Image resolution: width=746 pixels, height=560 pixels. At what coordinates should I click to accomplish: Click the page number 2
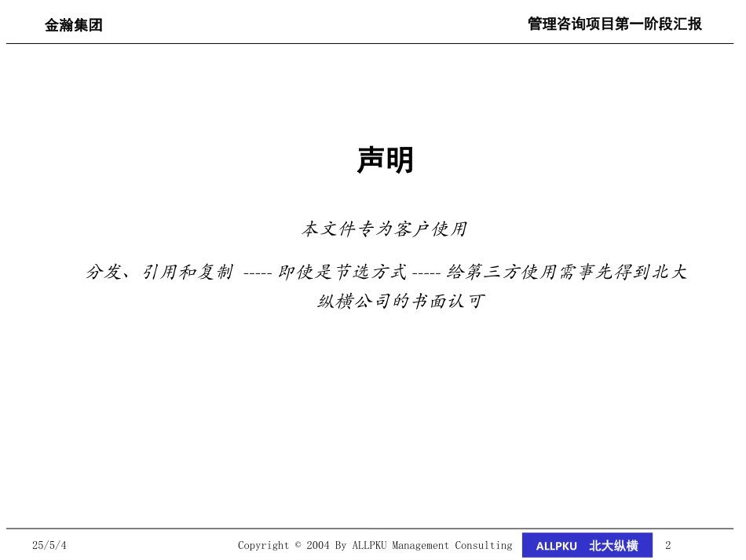coord(668,545)
